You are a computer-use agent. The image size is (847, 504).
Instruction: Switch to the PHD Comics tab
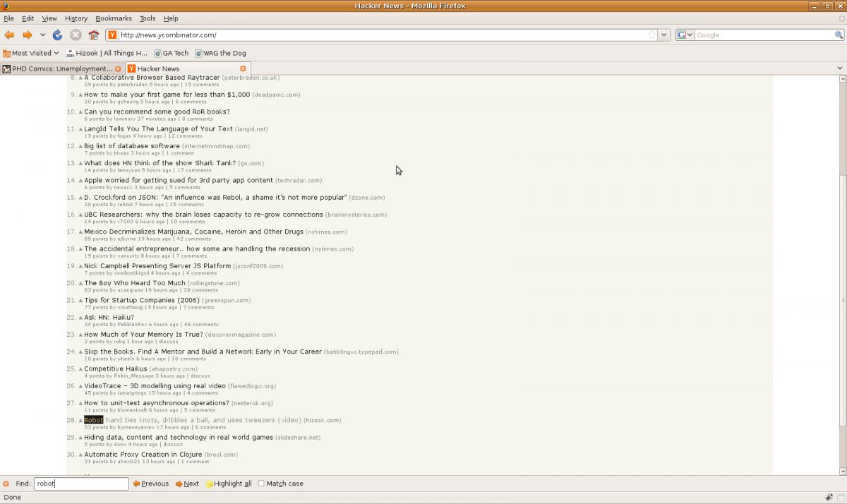tap(61, 68)
